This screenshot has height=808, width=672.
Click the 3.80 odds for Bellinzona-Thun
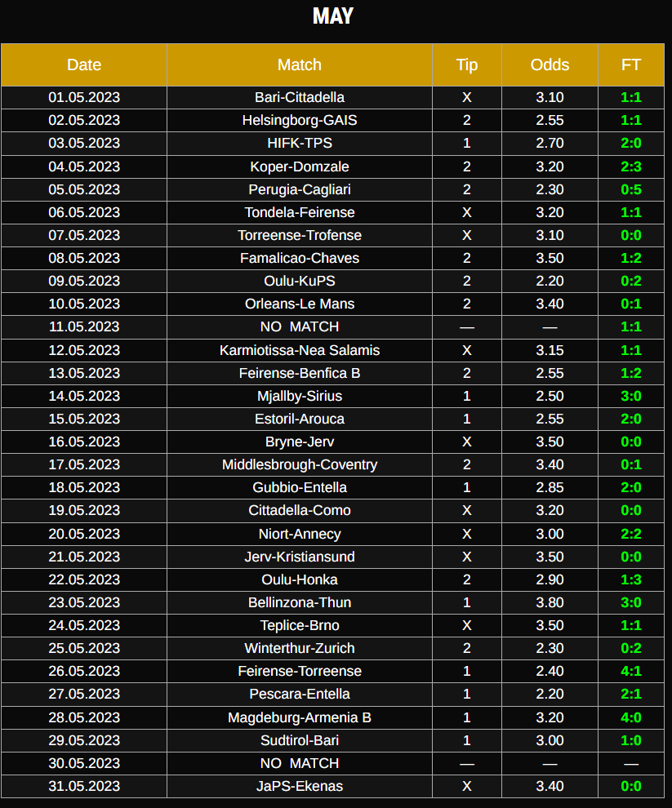550,602
